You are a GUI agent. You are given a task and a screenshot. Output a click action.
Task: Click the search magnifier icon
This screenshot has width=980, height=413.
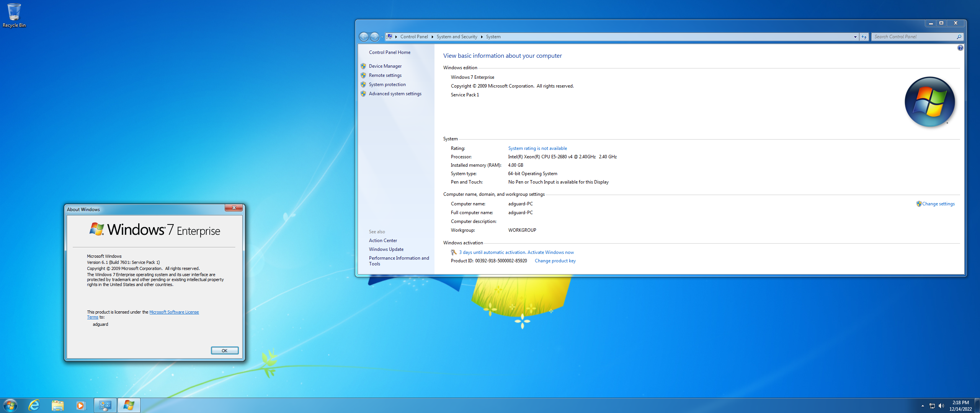pyautogui.click(x=959, y=37)
